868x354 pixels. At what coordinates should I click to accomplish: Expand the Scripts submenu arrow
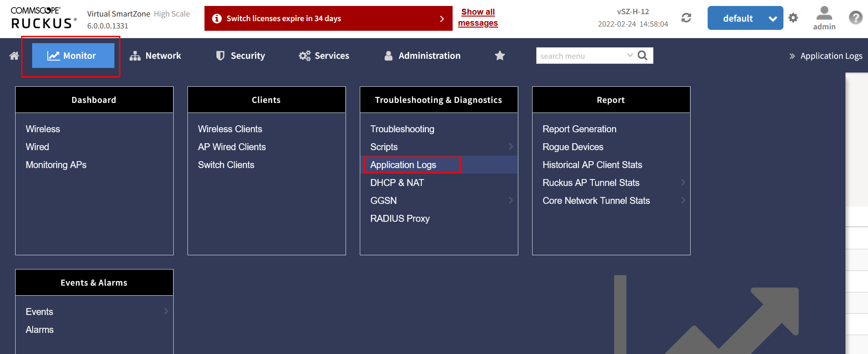pos(511,146)
